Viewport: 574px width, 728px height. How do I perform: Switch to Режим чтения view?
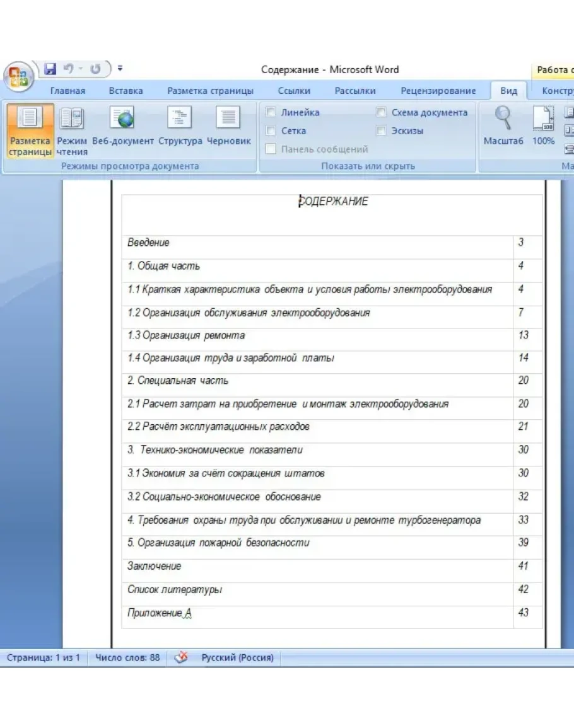[72, 131]
